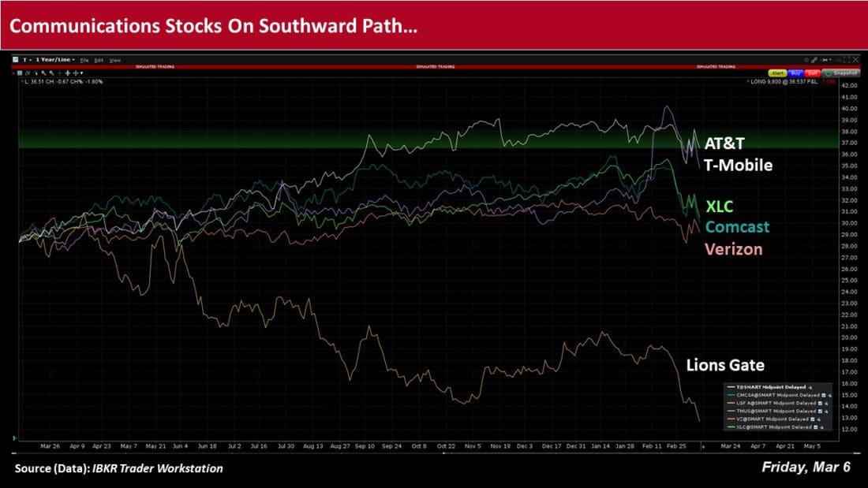Click the Lions Gate chart label
The image size is (868, 488).
(725, 365)
